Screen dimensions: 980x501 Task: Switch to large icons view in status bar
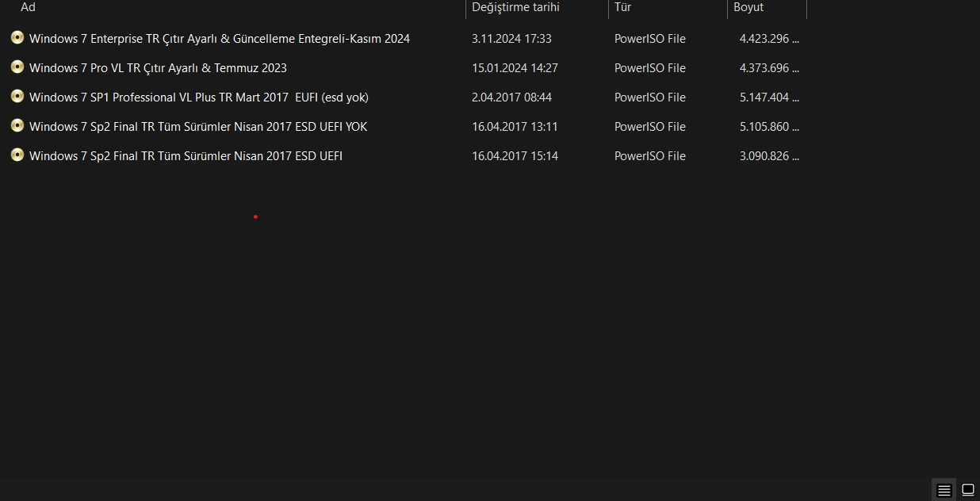[x=967, y=490]
